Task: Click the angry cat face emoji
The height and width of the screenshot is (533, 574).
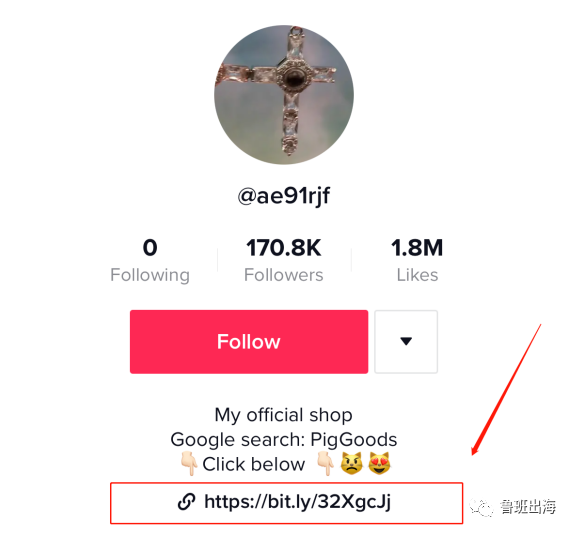Action: tap(352, 463)
